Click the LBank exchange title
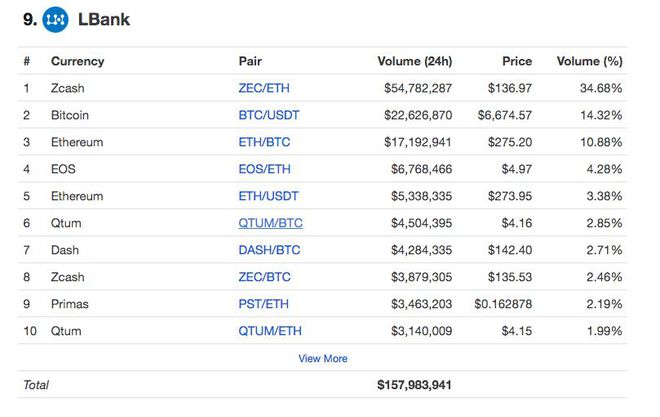Screen dimensions: 660x417 click(104, 19)
